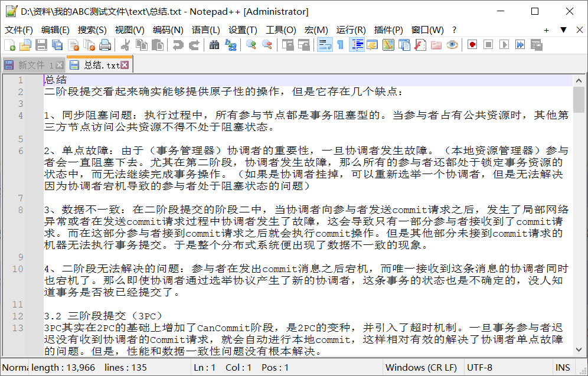Open the 编码(N) menu
Viewport: 588px width, 376px height.
coord(168,30)
